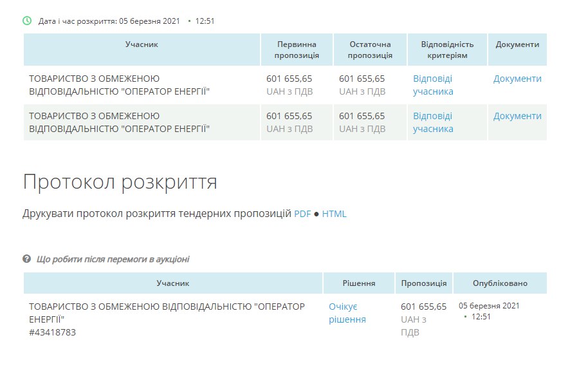This screenshot has height=369, width=588.
Task: Click the 'Очікує рішення' decision link
Action: pyautogui.click(x=347, y=313)
